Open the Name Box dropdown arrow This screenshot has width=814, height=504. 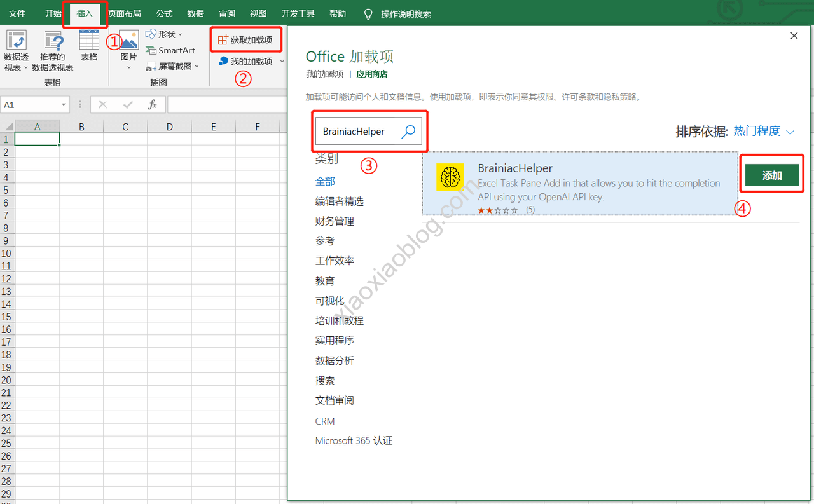[64, 105]
